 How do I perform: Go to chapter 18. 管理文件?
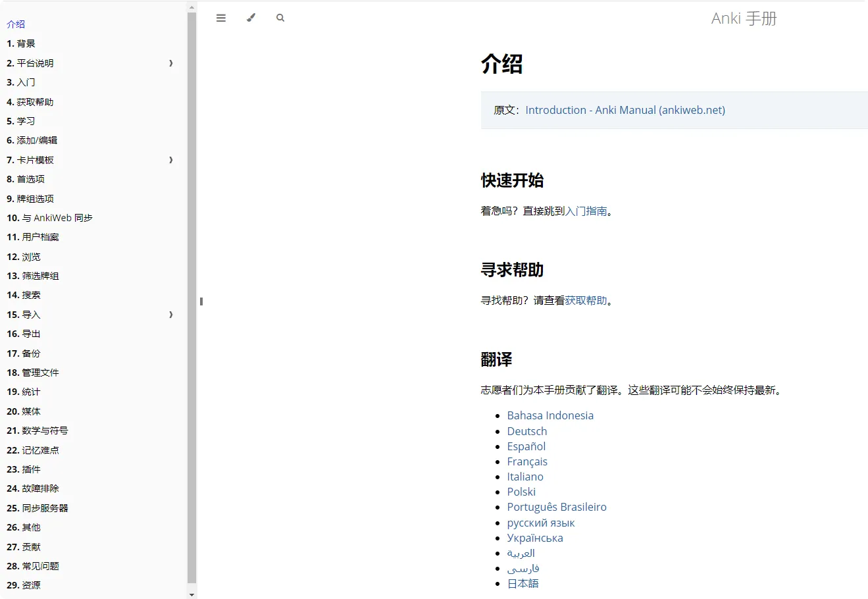click(33, 373)
